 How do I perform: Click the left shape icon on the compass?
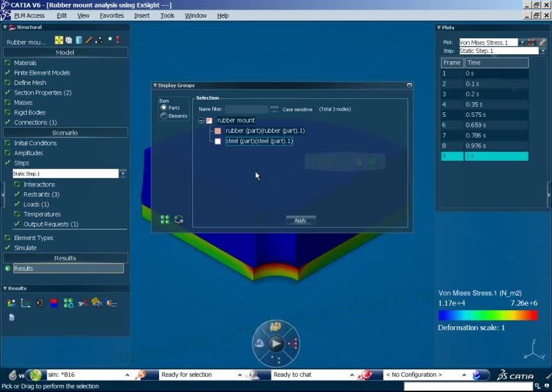point(259,343)
